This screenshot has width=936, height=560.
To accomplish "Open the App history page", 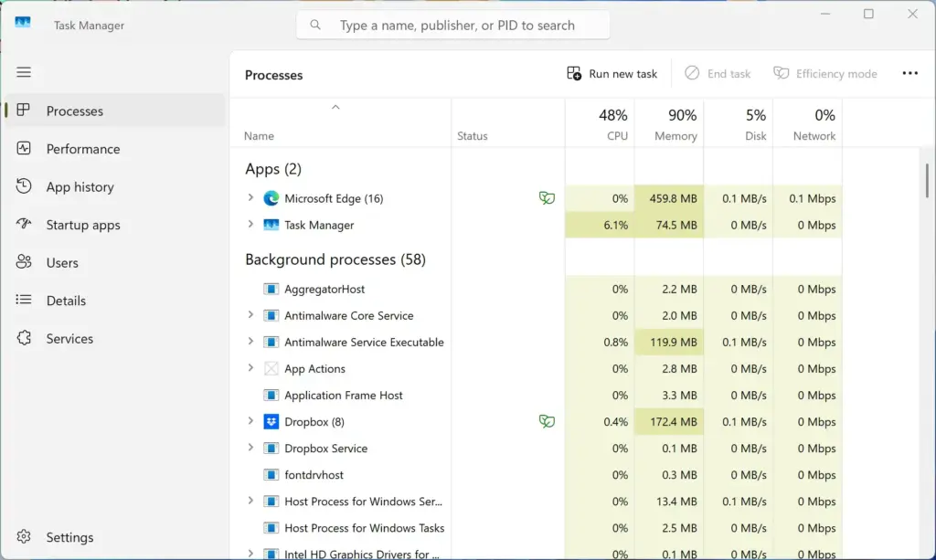I will click(x=116, y=186).
